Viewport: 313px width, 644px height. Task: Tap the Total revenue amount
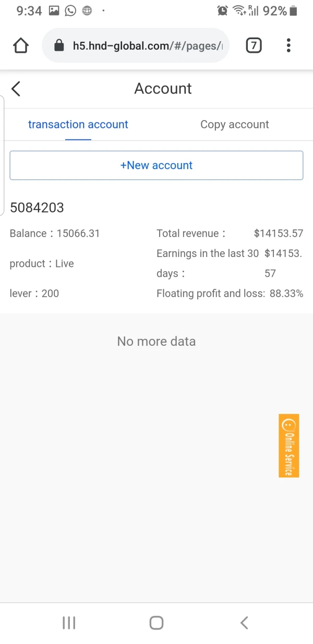point(279,233)
